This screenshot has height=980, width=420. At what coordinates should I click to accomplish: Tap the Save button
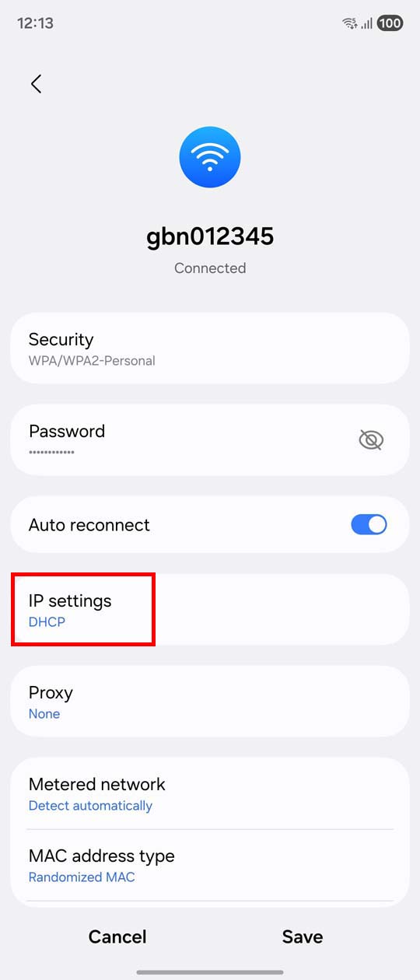(303, 937)
